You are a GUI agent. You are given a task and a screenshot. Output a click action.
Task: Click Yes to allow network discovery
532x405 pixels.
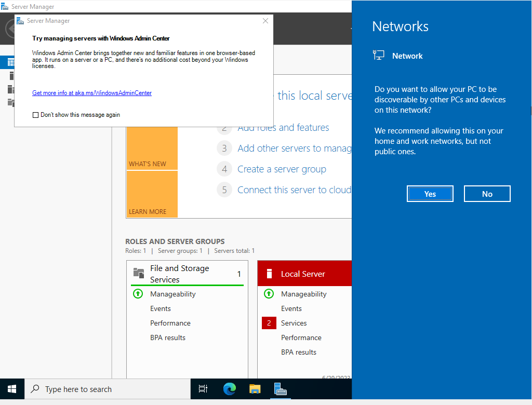pyautogui.click(x=430, y=194)
